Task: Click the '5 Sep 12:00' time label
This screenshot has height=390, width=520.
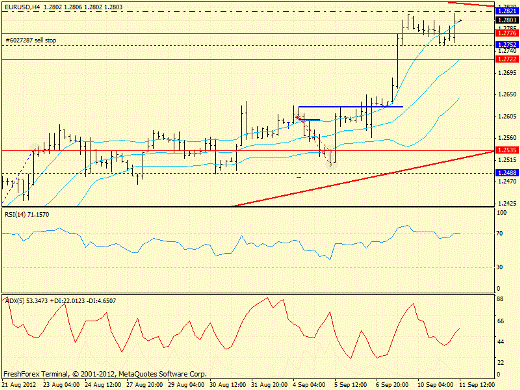Action: 351,385
